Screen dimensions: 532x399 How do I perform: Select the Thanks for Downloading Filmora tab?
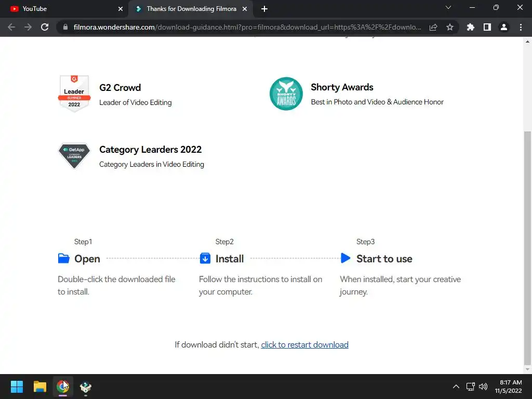191,9
